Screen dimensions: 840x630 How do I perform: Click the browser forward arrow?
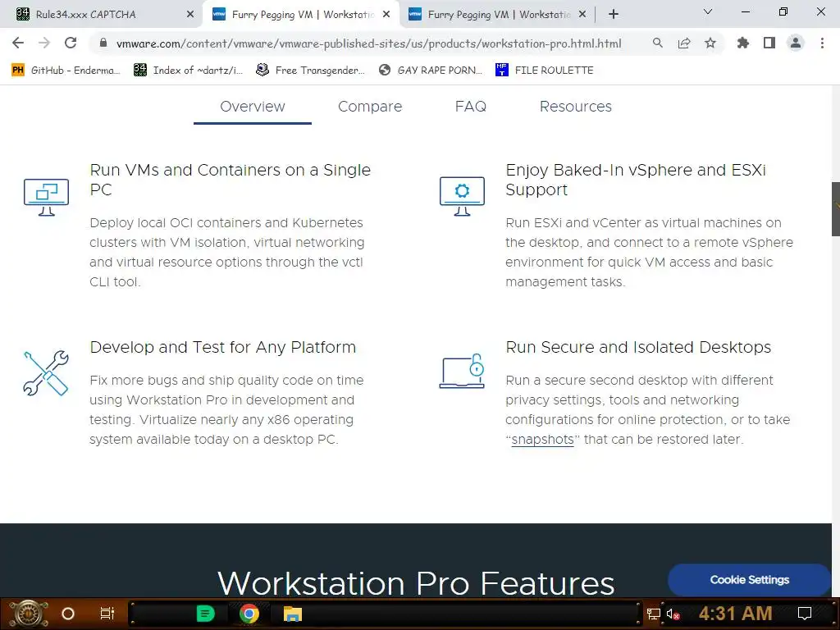point(44,43)
